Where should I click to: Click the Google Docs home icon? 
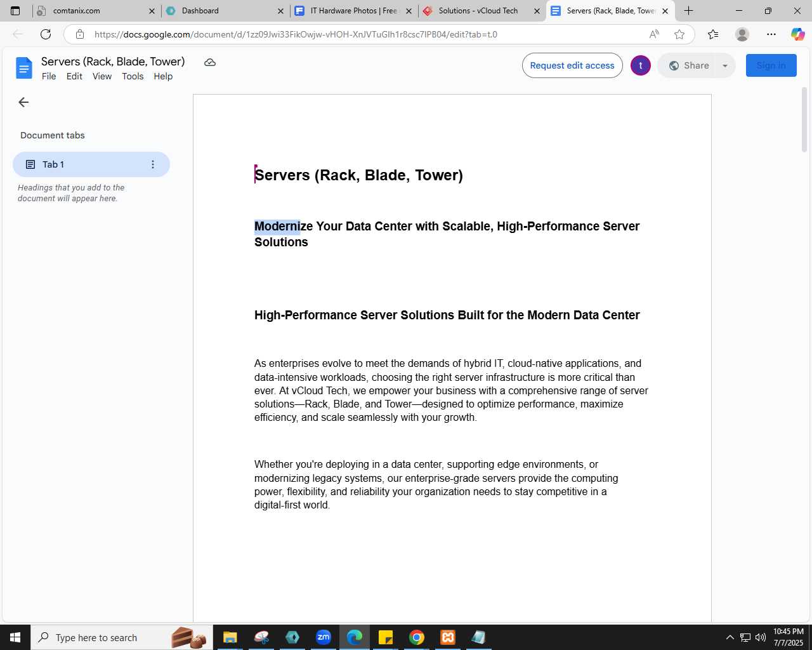[x=24, y=68]
